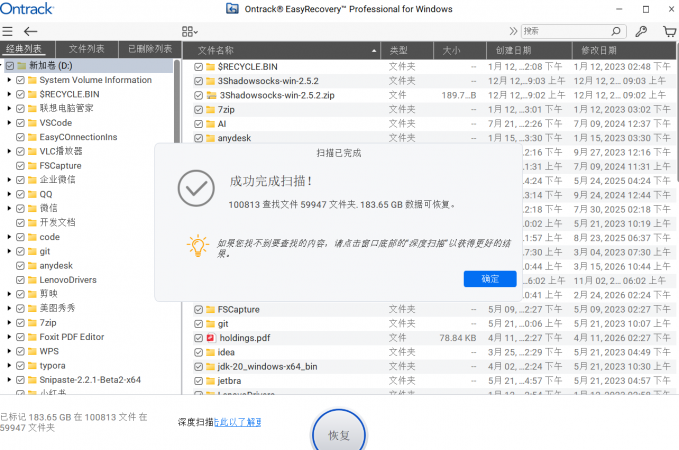Viewport: 679px width, 450px height.
Task: Click the tree panel vertical scrollbar
Action: tap(177, 102)
